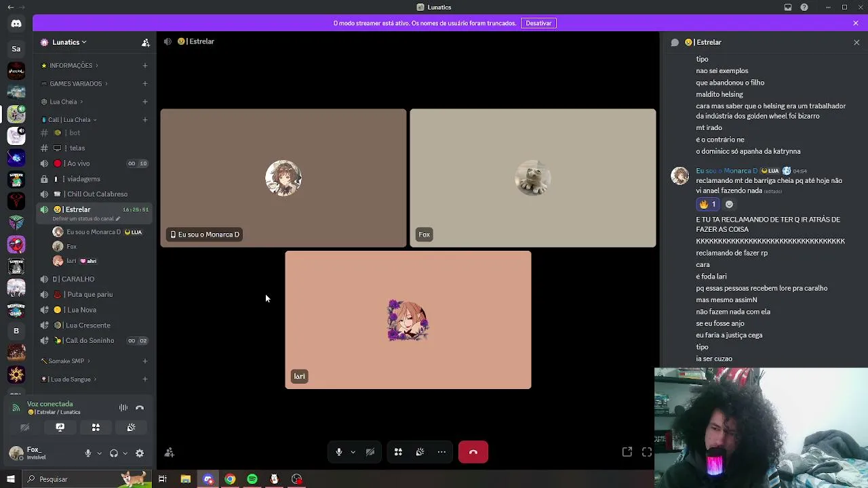Expand the Somake SMP category
The height and width of the screenshot is (488, 868).
pyautogui.click(x=66, y=361)
